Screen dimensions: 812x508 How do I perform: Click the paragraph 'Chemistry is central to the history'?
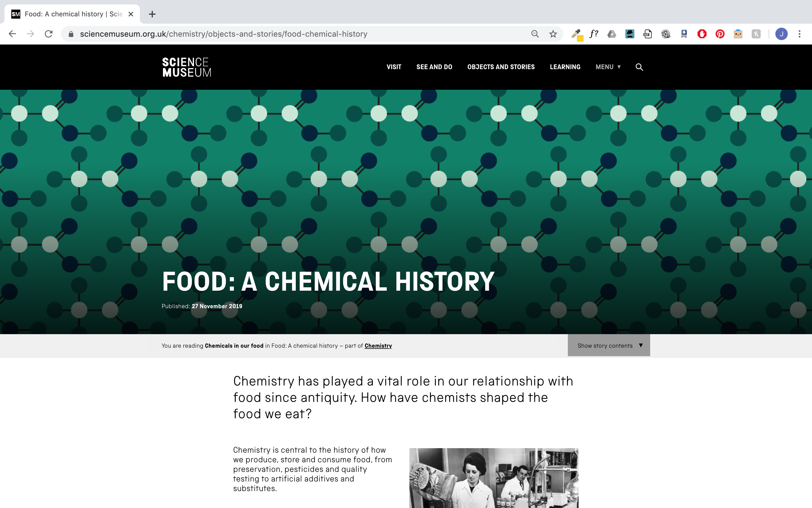(x=313, y=469)
